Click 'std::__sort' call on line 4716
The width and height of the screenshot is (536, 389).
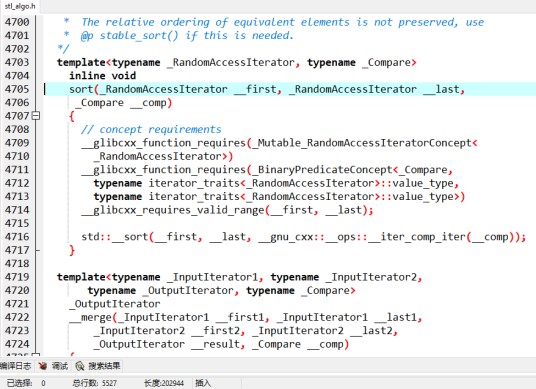115,237
